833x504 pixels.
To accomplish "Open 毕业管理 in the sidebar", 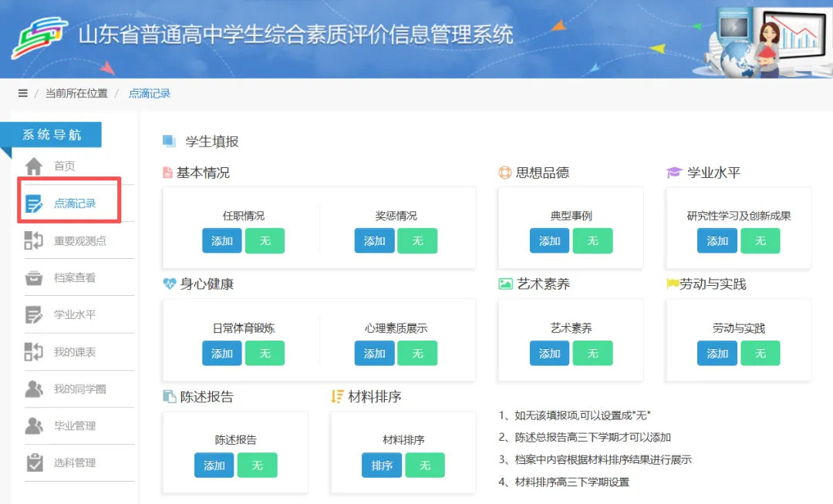I will click(x=75, y=425).
